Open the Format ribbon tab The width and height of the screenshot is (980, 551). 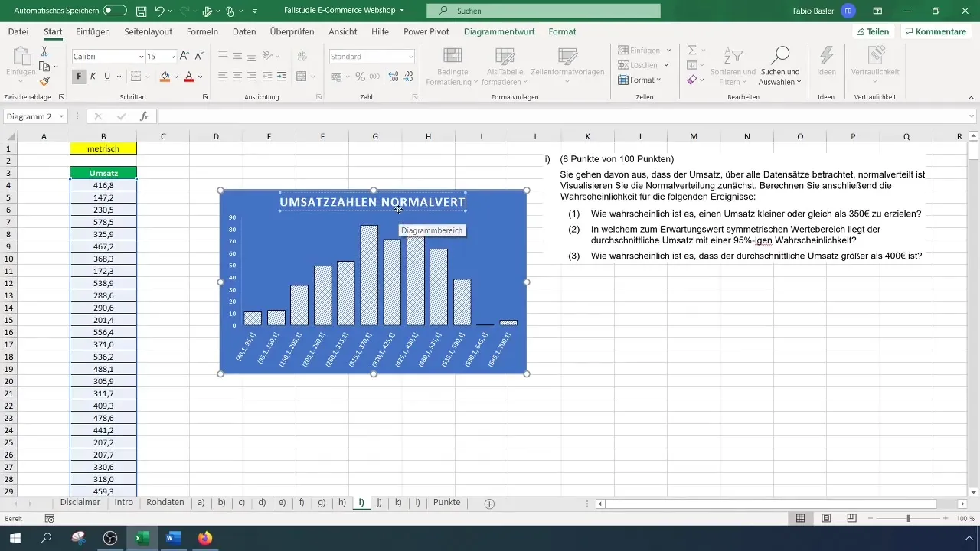(562, 31)
